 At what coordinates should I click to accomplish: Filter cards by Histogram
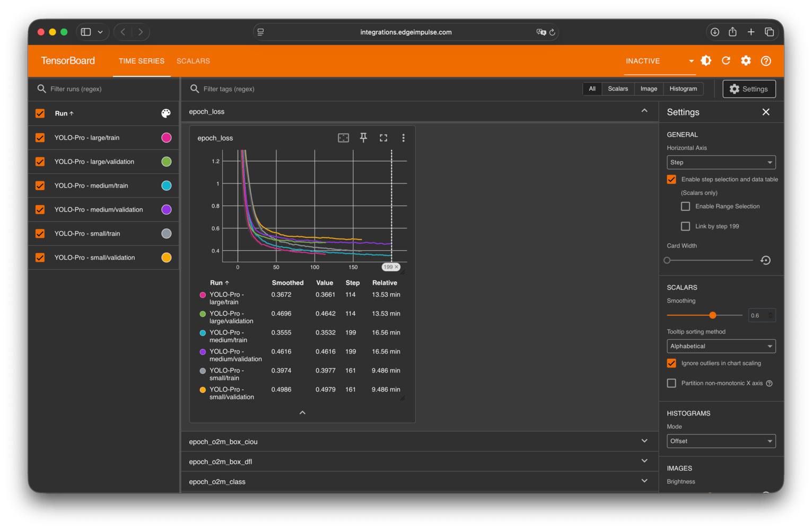click(683, 89)
